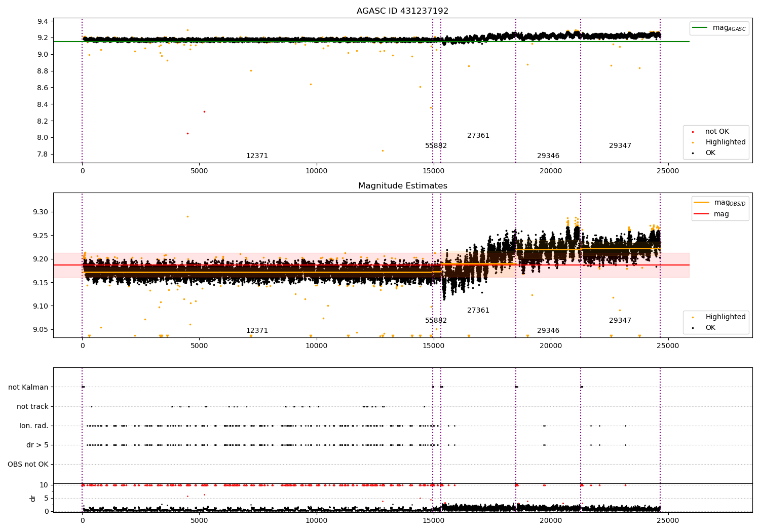
Task: Click OBSID label 55882 in the top plot
Action: (436, 146)
